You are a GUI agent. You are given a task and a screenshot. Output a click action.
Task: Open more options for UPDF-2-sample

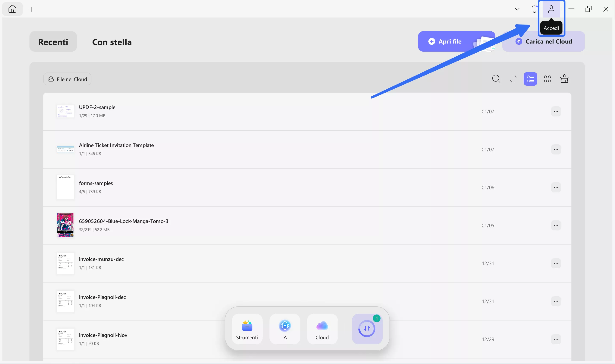(x=556, y=112)
